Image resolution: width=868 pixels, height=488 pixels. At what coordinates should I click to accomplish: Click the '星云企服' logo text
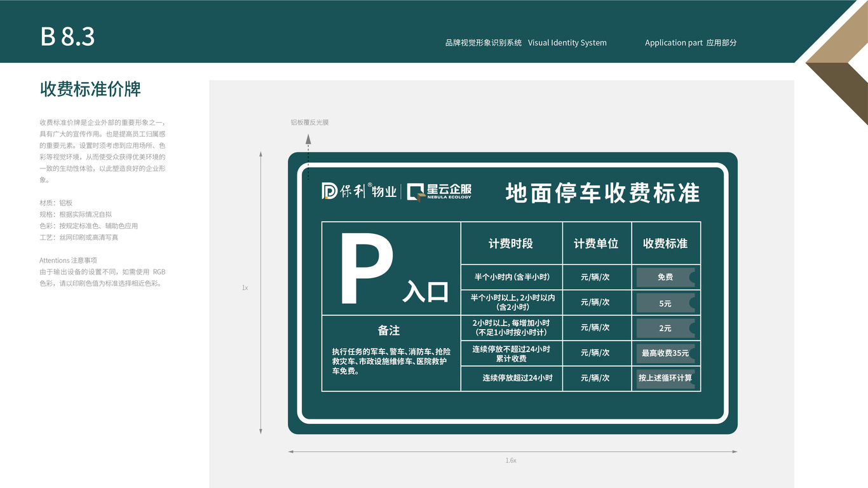coord(450,189)
